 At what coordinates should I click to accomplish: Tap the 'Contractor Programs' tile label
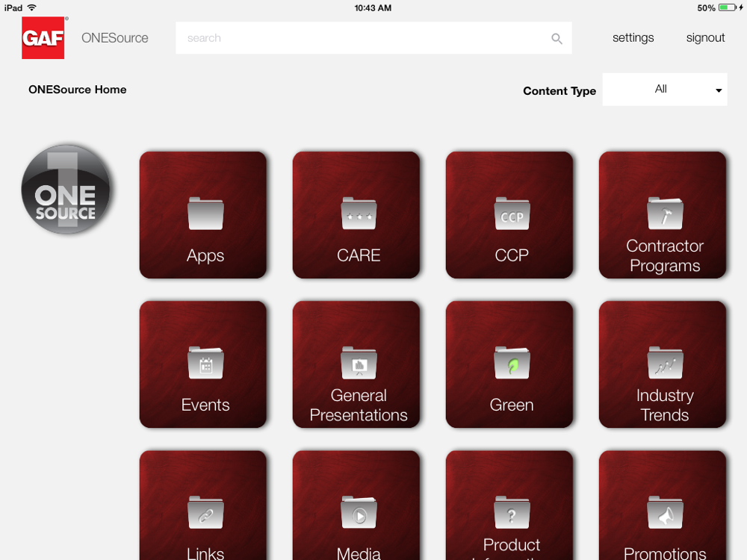(665, 255)
